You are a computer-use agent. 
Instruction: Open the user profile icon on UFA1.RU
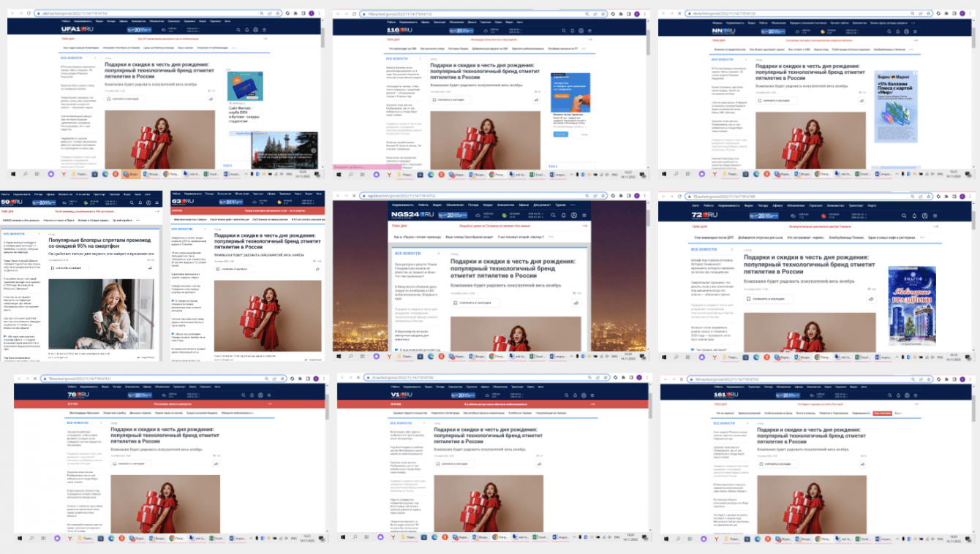255,30
